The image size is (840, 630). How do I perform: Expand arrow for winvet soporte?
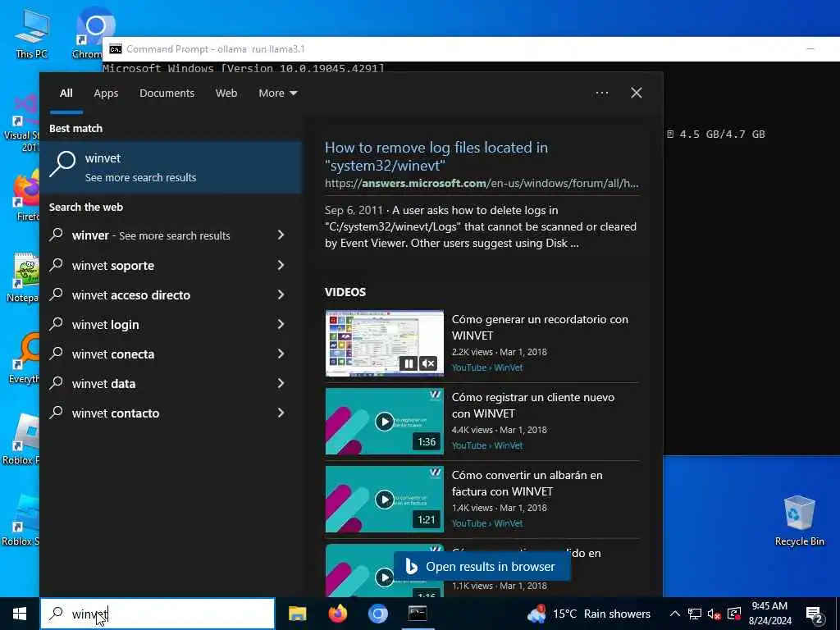click(281, 265)
